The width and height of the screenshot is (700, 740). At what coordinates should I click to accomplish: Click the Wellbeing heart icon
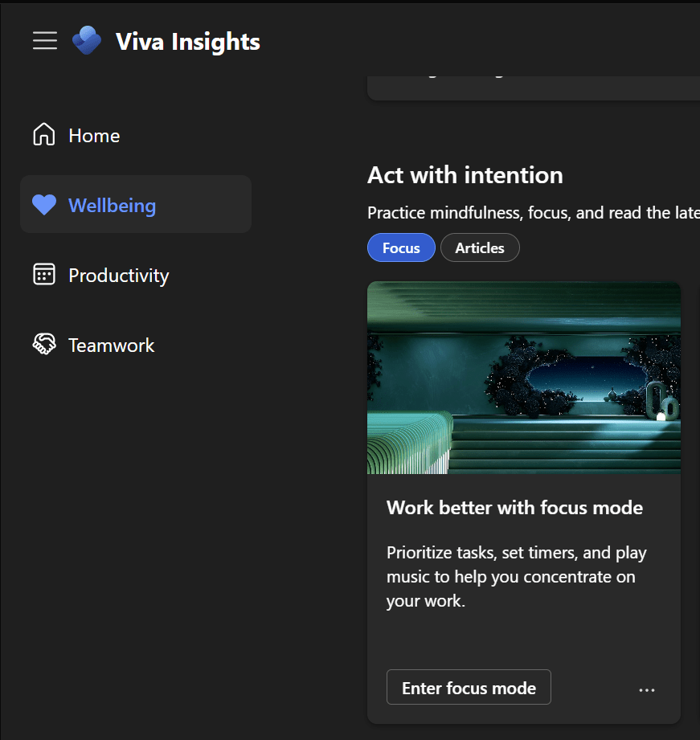coord(44,206)
